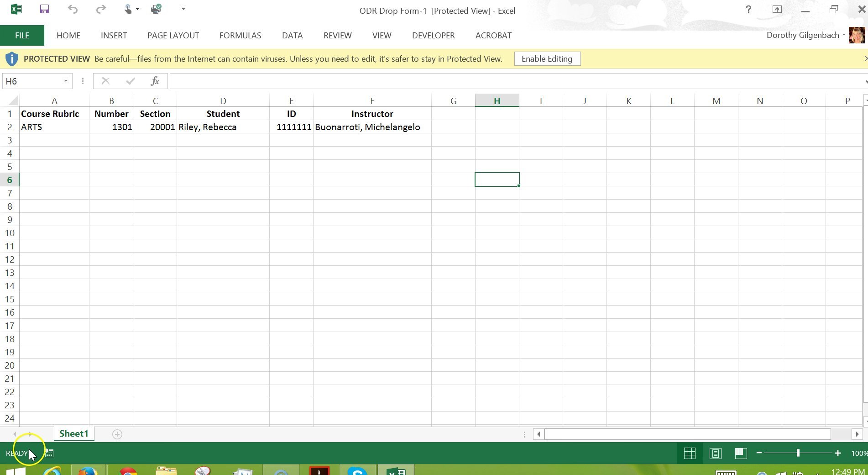Open Quick Print from the toolbar
This screenshot has width=868, height=475.
156,9
